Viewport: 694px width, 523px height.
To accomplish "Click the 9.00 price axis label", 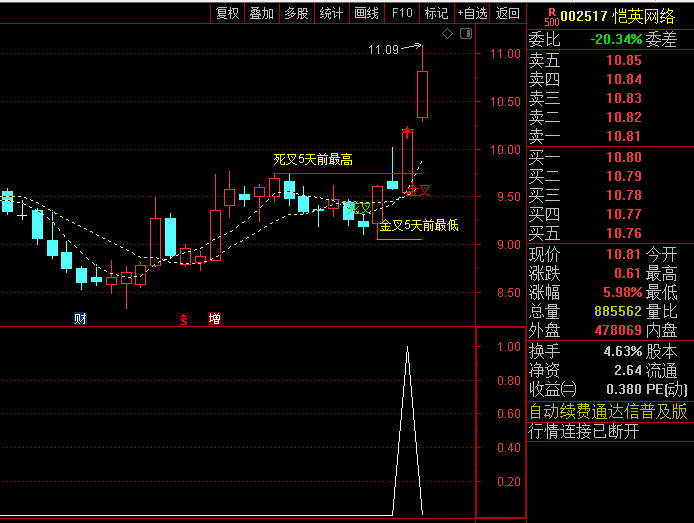I will pos(509,245).
